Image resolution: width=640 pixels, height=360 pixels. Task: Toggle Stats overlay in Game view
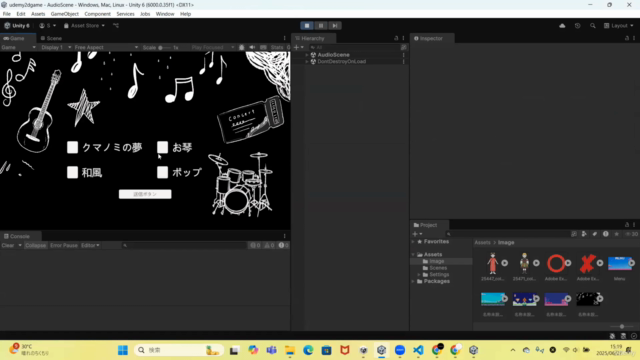(x=277, y=47)
